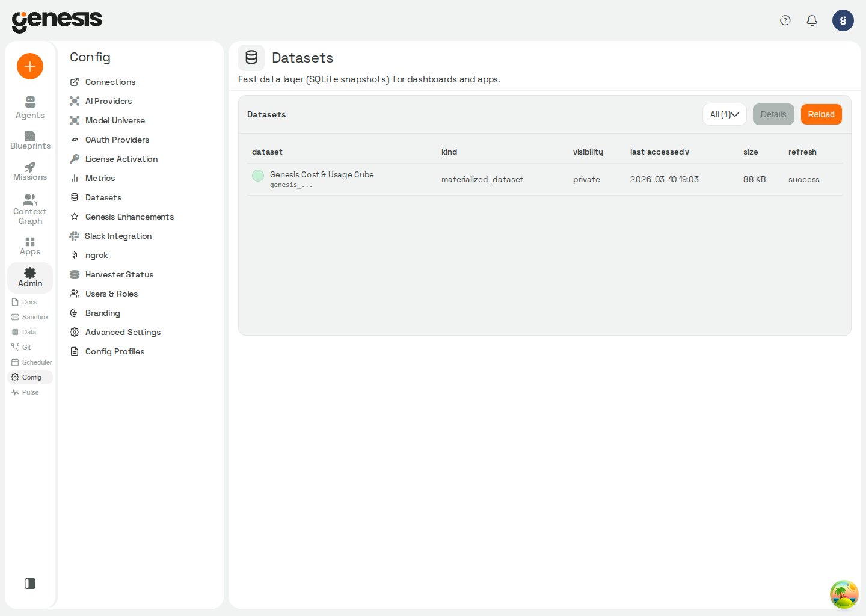
Task: Open the help question mark icon
Action: click(x=785, y=20)
